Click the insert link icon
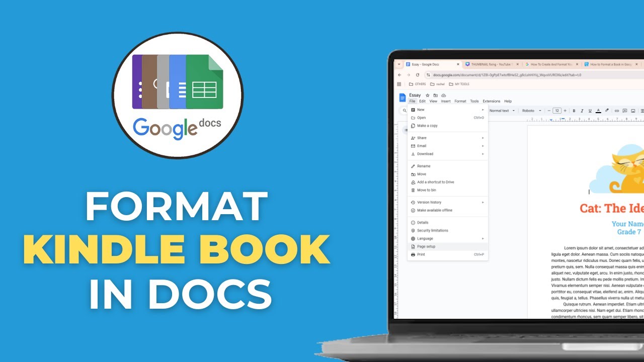Viewport: 644px width, 362px height. (617, 111)
